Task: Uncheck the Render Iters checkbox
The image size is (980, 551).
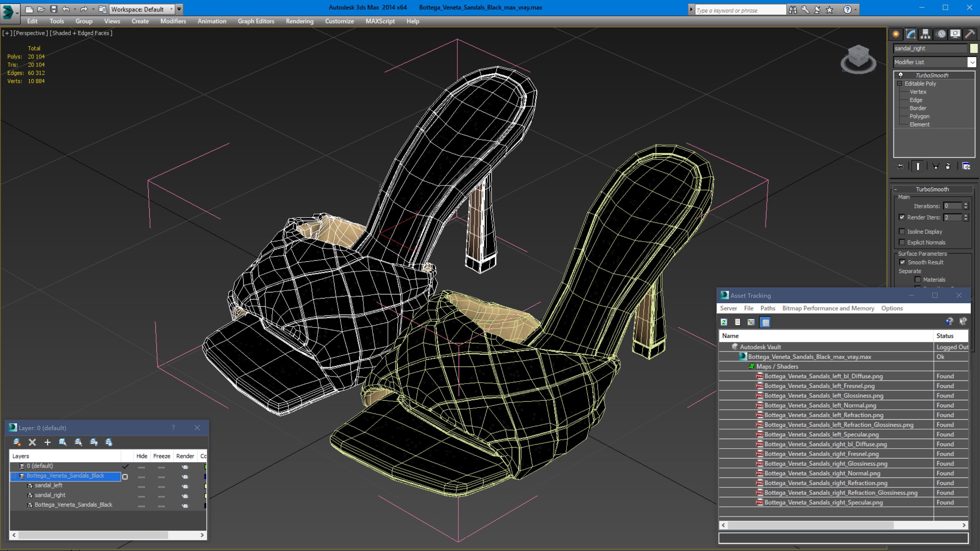Action: tap(902, 217)
